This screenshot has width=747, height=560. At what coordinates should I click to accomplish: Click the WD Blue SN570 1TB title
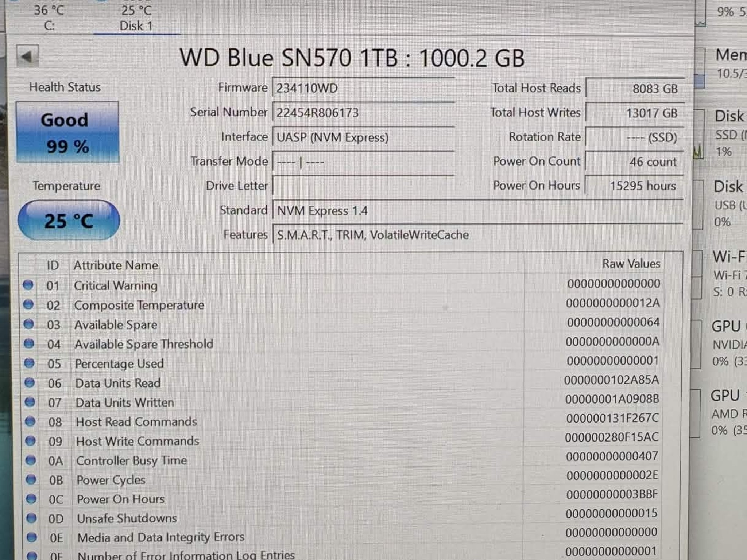352,58
